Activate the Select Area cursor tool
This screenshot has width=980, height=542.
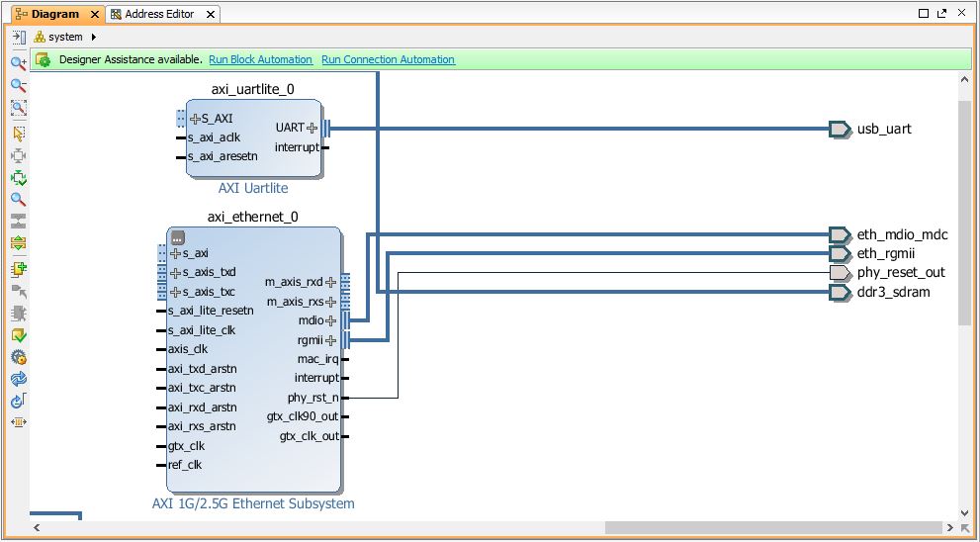pyautogui.click(x=19, y=134)
